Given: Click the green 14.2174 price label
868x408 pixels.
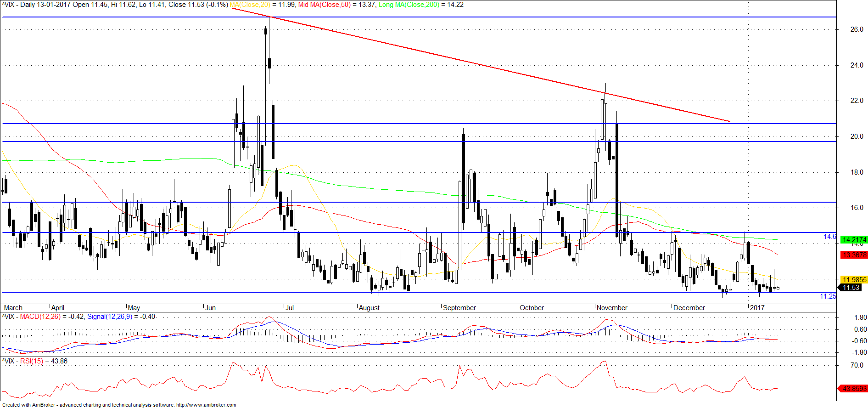Looking at the screenshot, I should tap(854, 240).
